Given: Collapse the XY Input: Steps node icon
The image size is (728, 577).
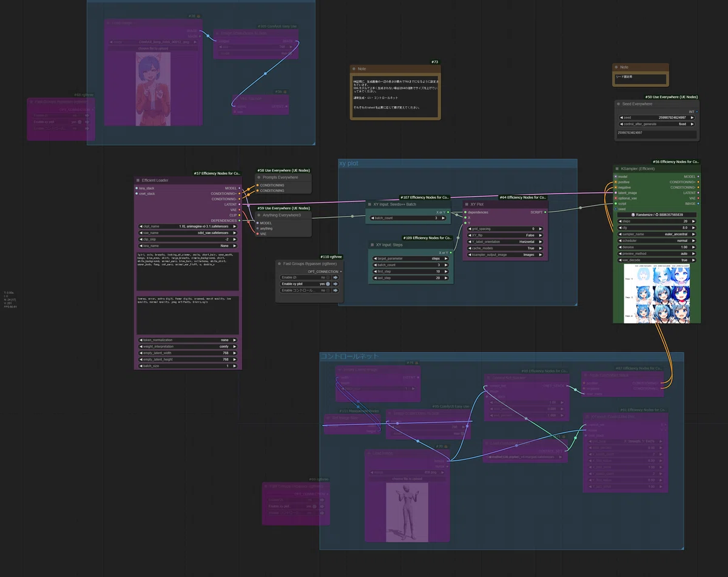Looking at the screenshot, I should point(372,245).
